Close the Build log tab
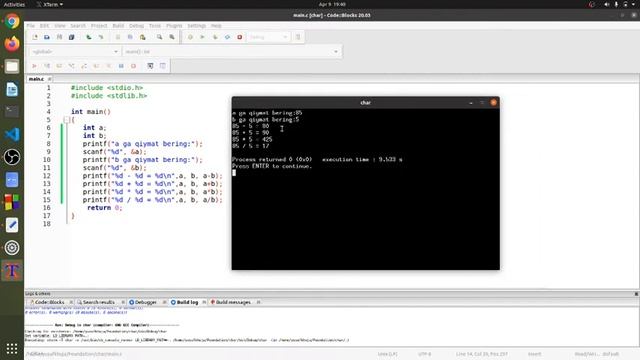The width and height of the screenshot is (640, 360). pos(204,302)
